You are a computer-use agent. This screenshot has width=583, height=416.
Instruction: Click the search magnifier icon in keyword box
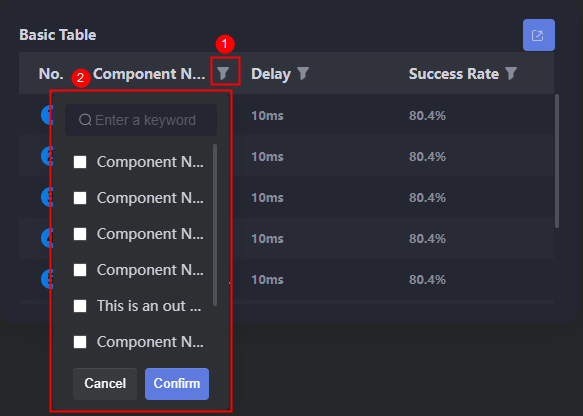click(x=85, y=120)
